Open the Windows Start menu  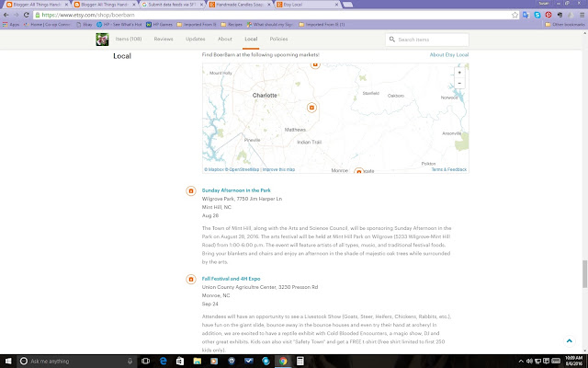[x=8, y=362]
